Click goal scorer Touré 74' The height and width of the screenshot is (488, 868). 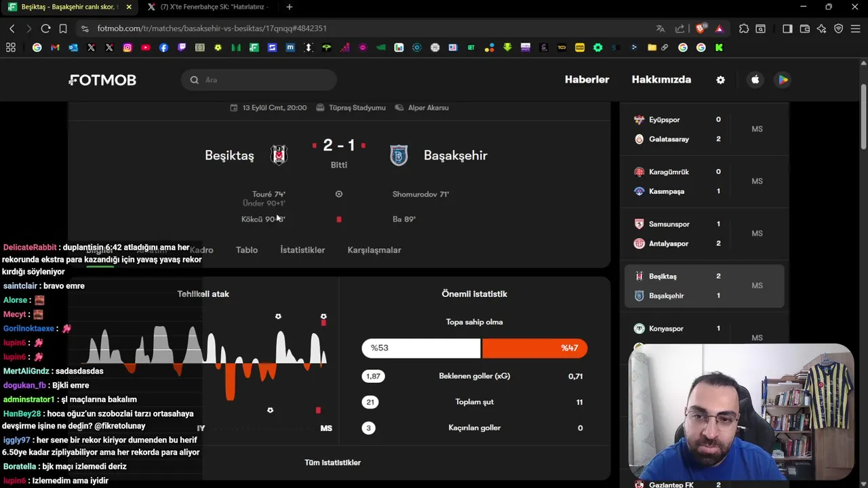269,194
